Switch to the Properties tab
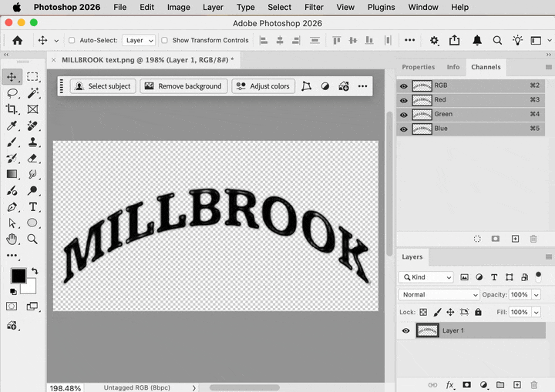555x392 pixels. point(418,67)
